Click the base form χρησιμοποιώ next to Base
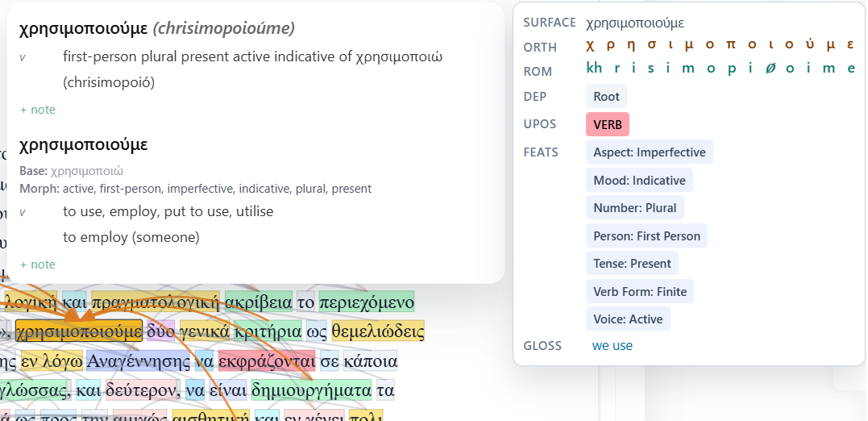The height and width of the screenshot is (421, 868). 87,171
